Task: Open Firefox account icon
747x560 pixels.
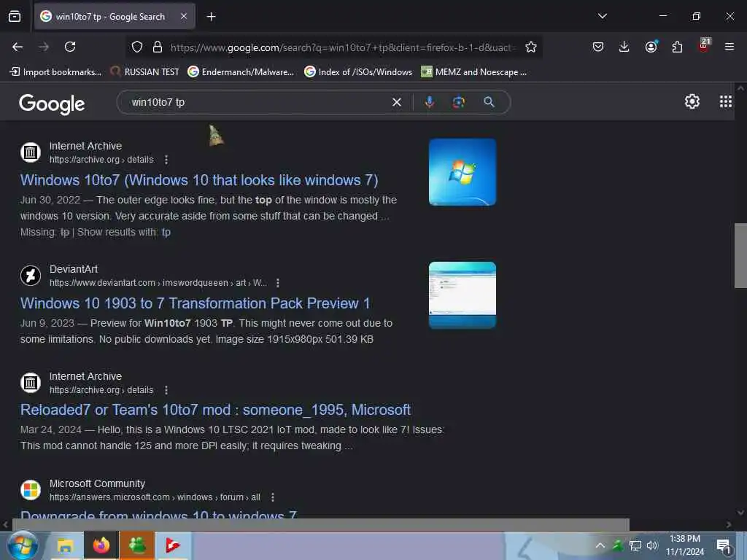Action: coord(651,47)
